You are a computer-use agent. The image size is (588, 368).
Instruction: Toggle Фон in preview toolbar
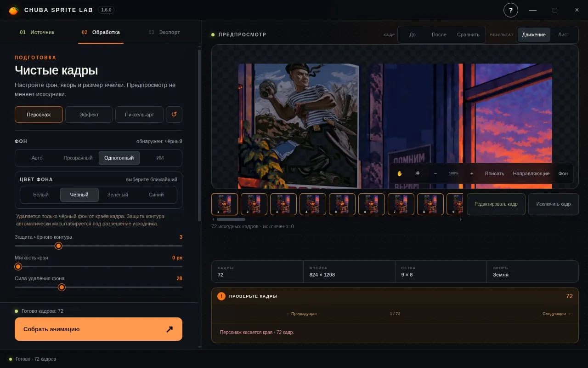click(563, 173)
